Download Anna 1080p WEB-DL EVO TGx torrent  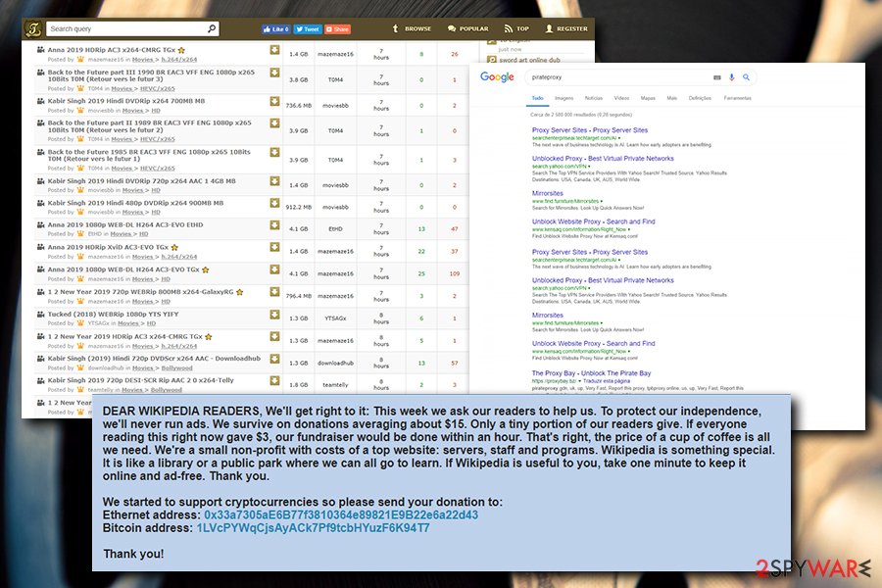(x=274, y=269)
